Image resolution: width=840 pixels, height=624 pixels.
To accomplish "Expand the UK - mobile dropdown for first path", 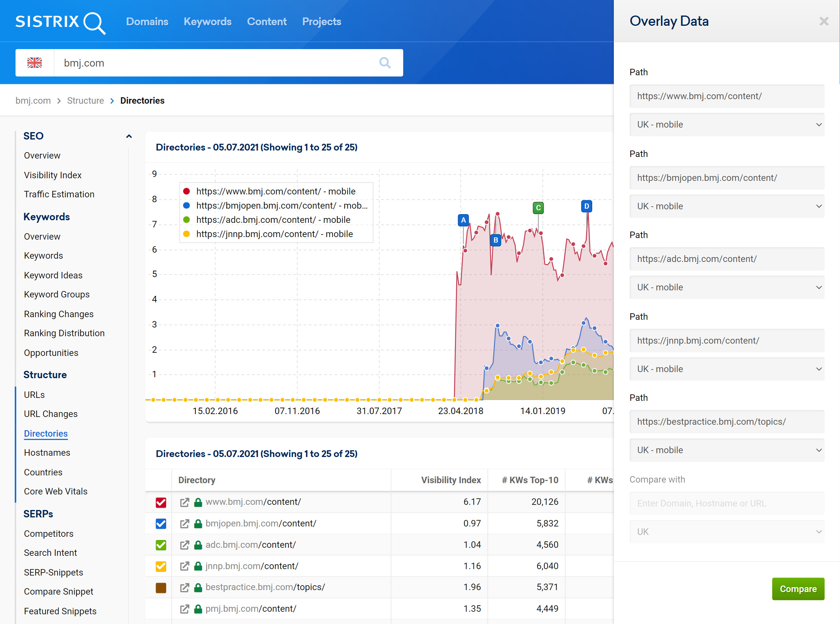I will point(727,125).
